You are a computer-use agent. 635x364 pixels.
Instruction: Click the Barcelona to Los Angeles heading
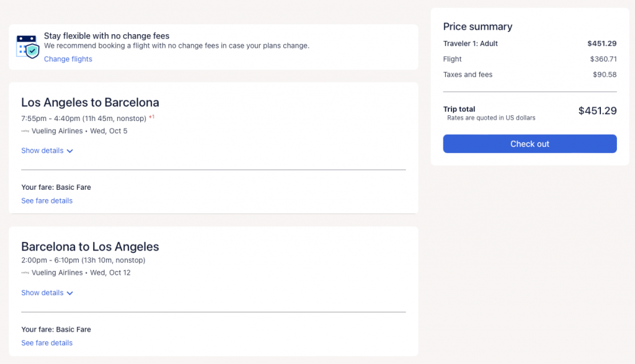click(90, 247)
